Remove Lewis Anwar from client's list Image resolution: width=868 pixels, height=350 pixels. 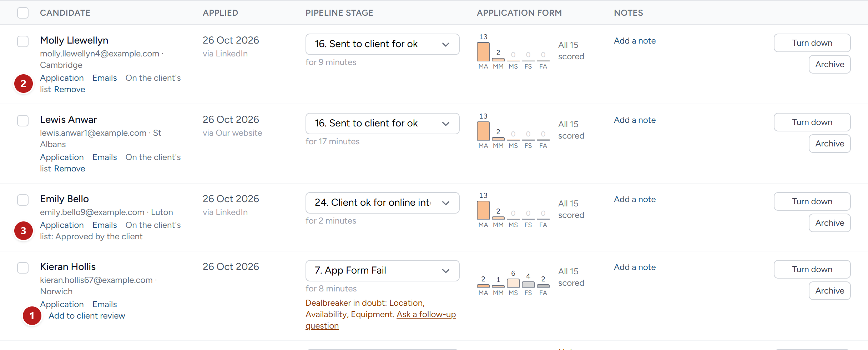click(x=70, y=169)
